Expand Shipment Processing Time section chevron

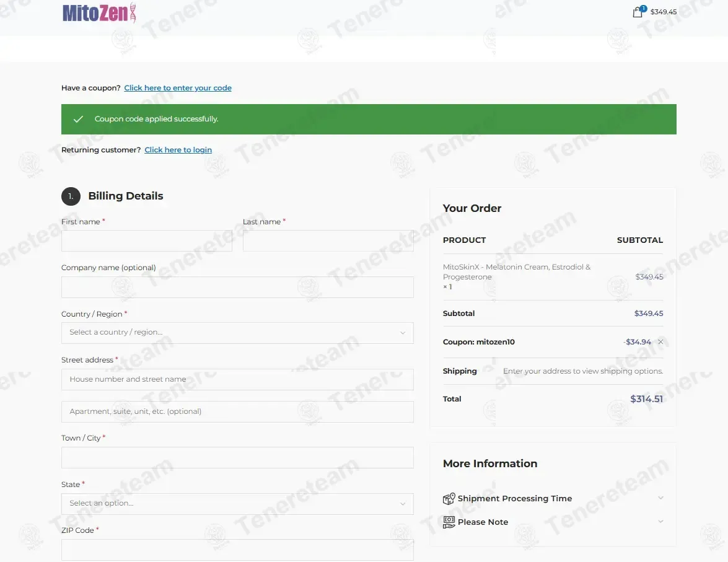(660, 498)
